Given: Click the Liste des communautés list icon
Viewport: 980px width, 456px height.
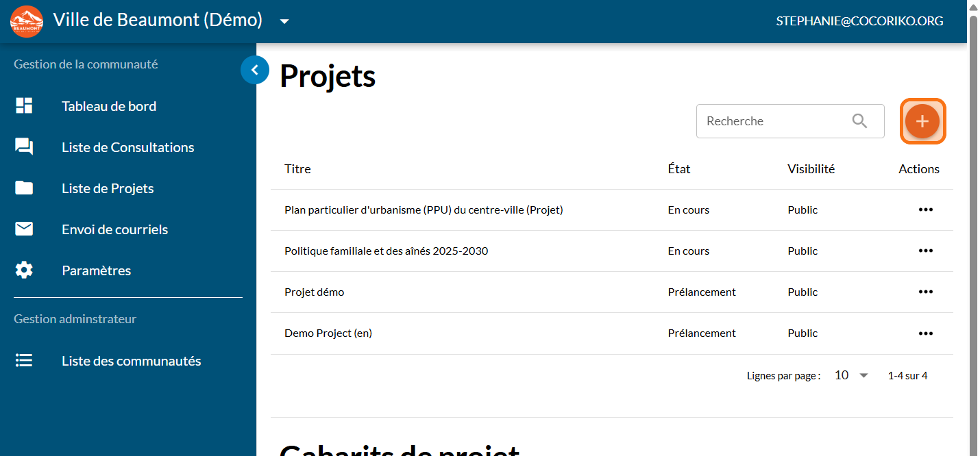Looking at the screenshot, I should click(x=24, y=361).
